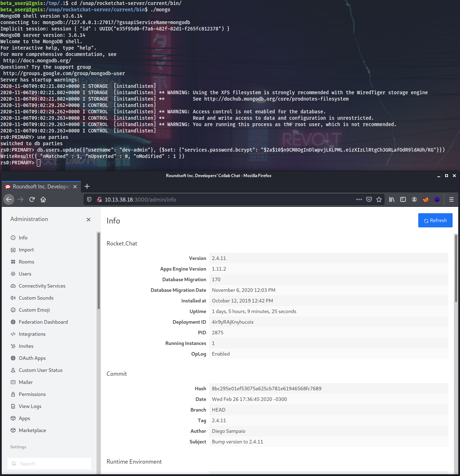This screenshot has height=476, width=460.
Task: Bookmark the page with the star icon
Action: (379, 199)
